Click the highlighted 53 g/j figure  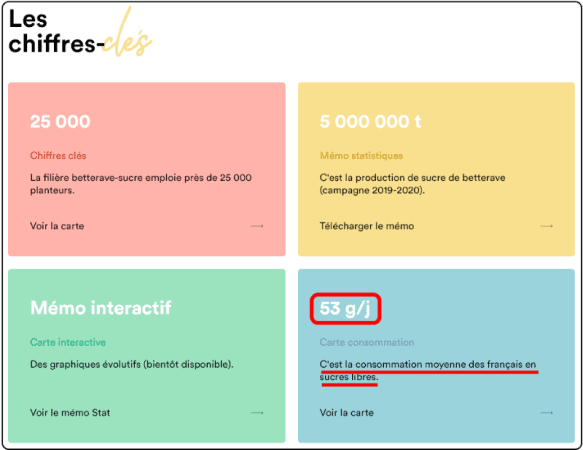pyautogui.click(x=345, y=309)
